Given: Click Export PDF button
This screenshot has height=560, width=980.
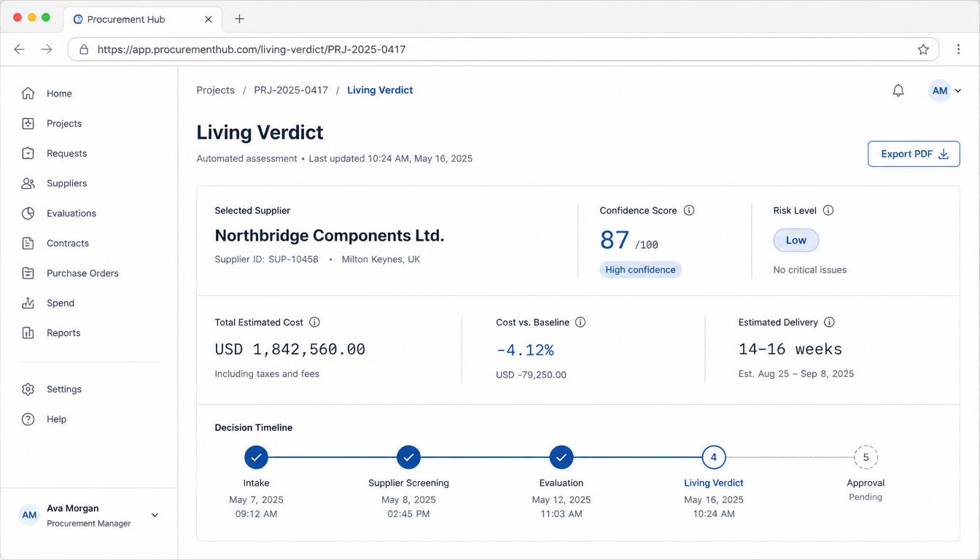Looking at the screenshot, I should pos(914,154).
